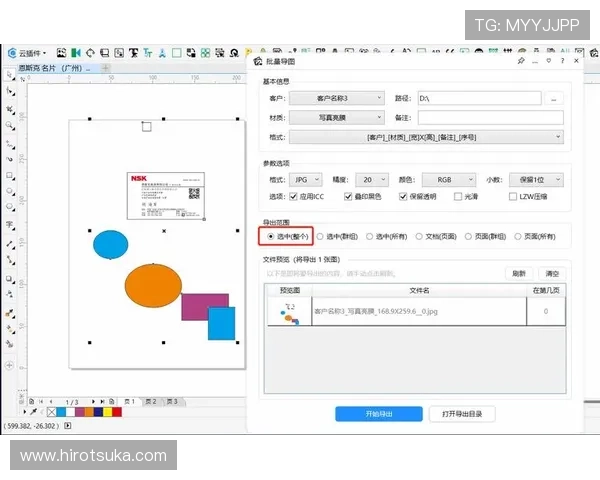Select the 选中(整个) export range radio
600x480 pixels.
pos(271,237)
